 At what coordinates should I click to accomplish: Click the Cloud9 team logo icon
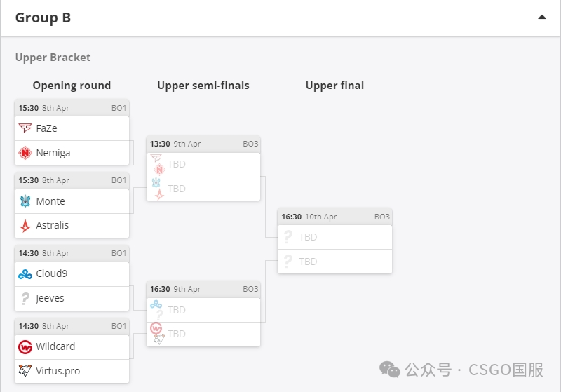coord(25,273)
